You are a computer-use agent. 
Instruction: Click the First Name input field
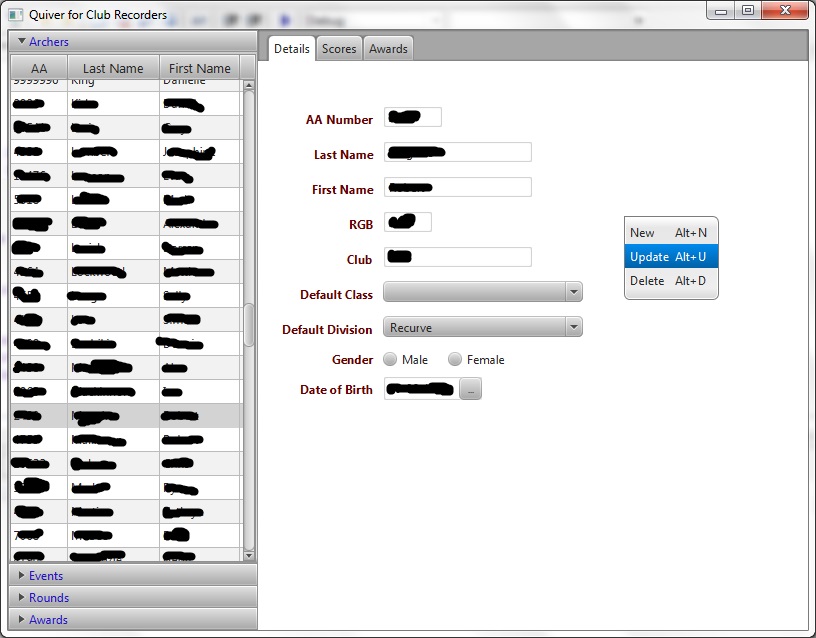click(x=457, y=187)
